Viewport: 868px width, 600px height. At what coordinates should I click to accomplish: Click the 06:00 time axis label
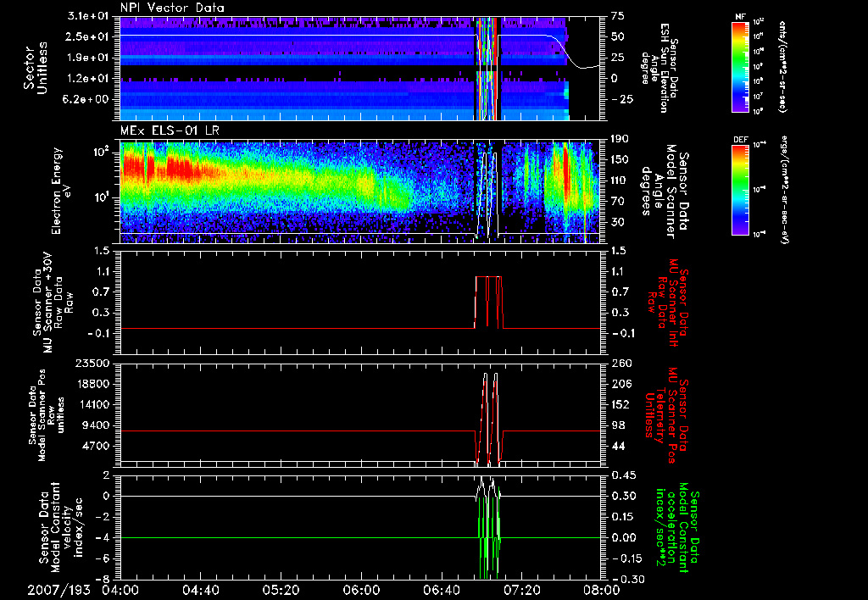361,590
